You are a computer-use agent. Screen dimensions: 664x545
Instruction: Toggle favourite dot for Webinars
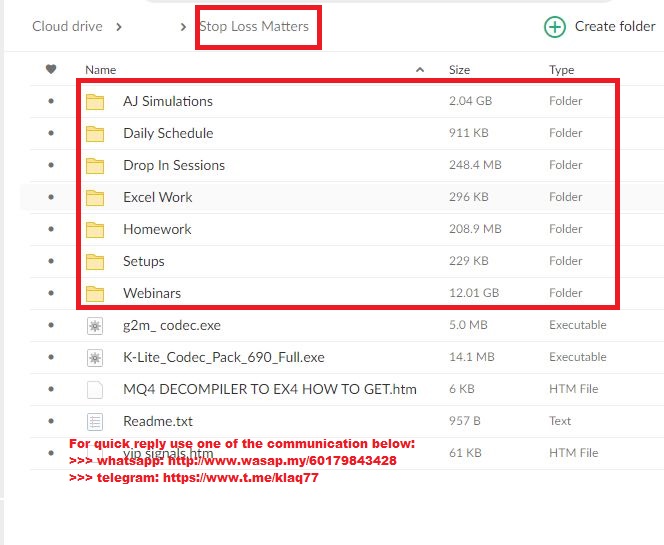point(51,293)
